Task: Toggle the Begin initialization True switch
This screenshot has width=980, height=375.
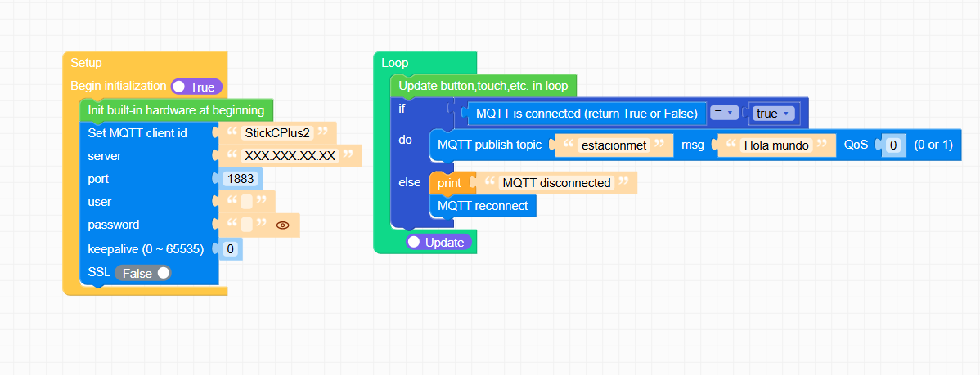Action: point(196,87)
